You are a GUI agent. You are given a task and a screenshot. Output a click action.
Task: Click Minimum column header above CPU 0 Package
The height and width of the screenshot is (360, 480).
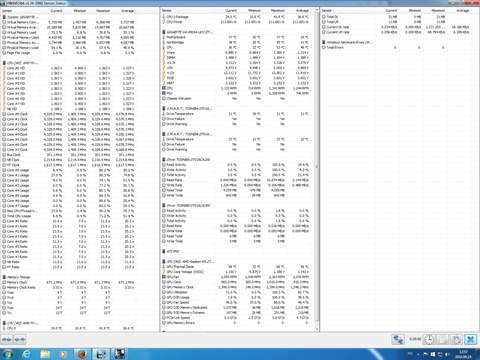[254, 11]
